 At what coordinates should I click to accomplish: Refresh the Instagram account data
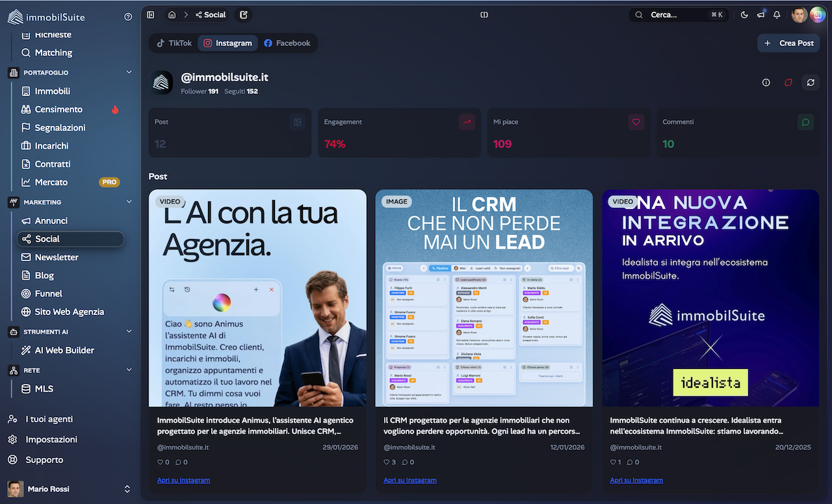(x=810, y=82)
